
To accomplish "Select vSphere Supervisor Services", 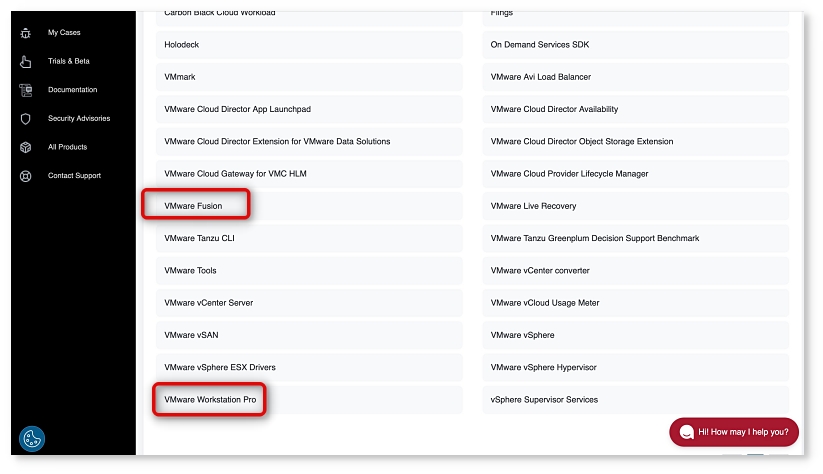I will 545,400.
